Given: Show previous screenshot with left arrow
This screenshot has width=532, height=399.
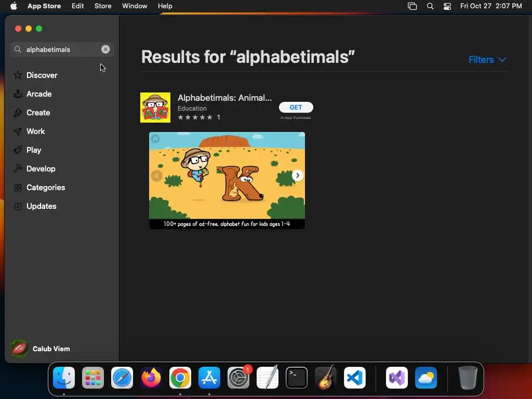Looking at the screenshot, I should (x=156, y=176).
